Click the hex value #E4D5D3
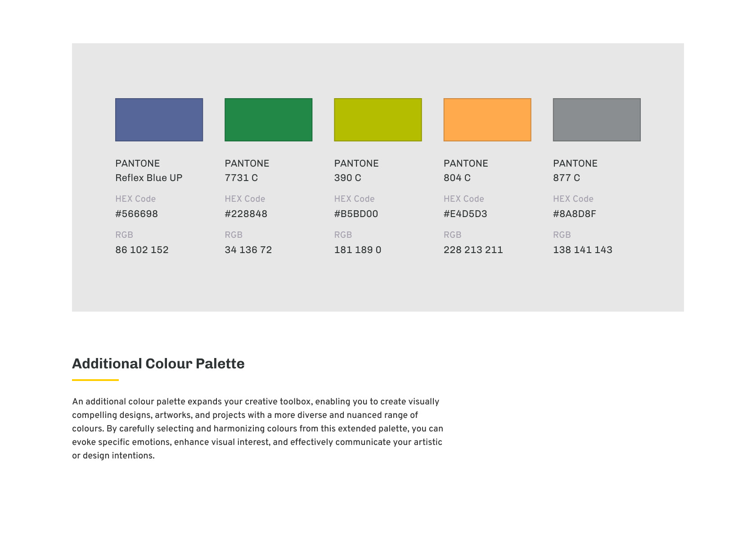The image size is (756, 535). pos(465,214)
